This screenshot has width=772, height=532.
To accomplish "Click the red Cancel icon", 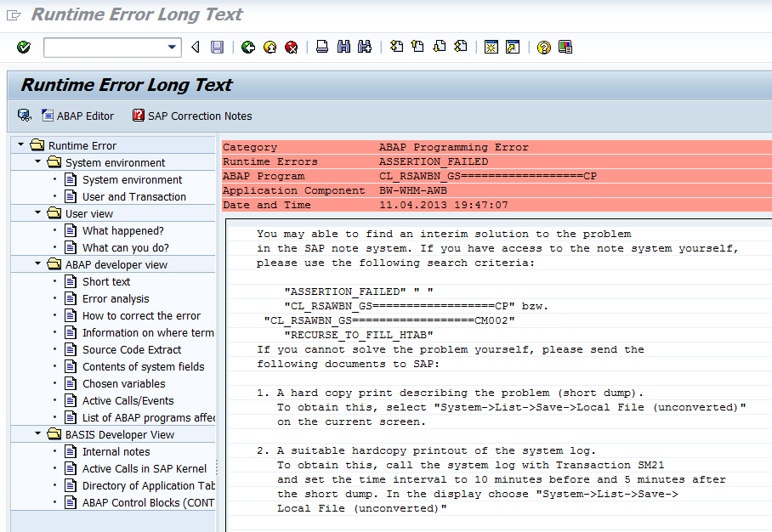I will (x=292, y=48).
